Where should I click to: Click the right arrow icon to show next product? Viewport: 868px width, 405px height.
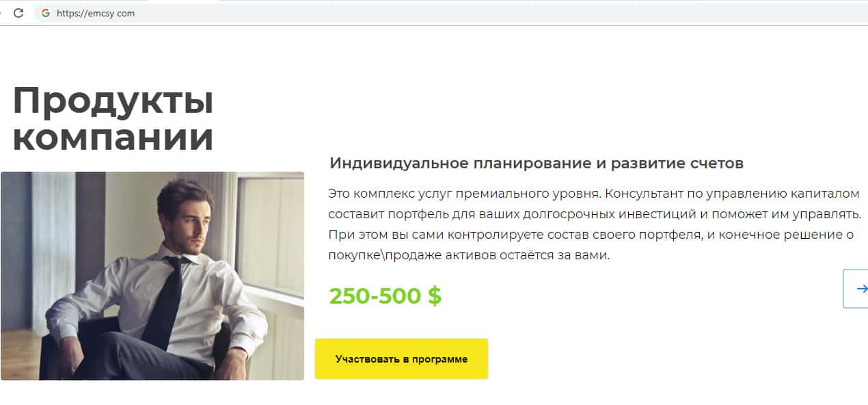(x=857, y=289)
